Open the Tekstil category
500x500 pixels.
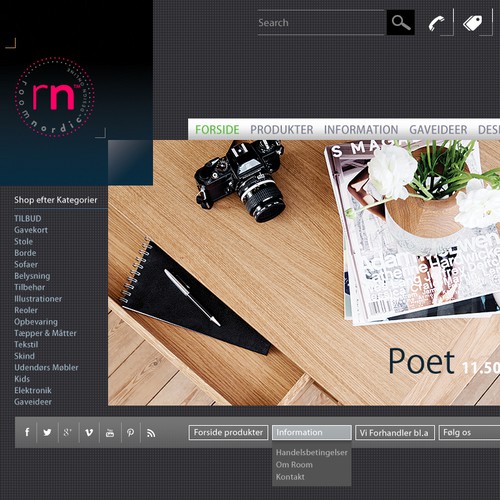tap(26, 345)
